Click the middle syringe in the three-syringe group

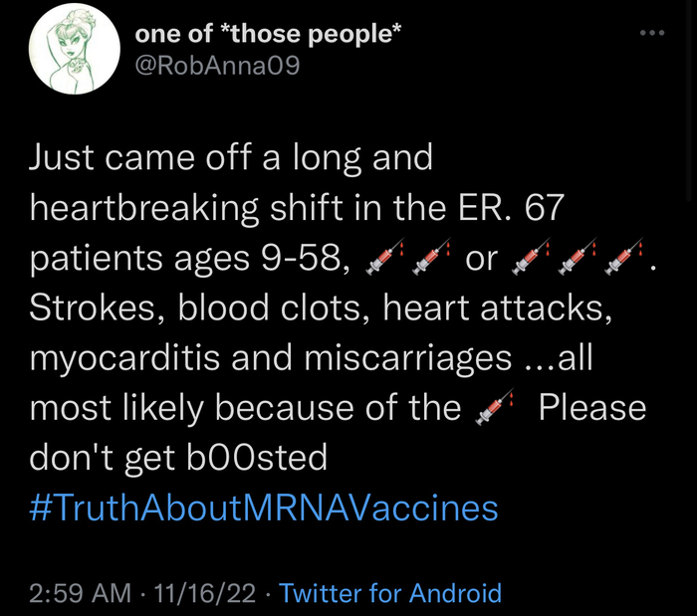[x=578, y=258]
